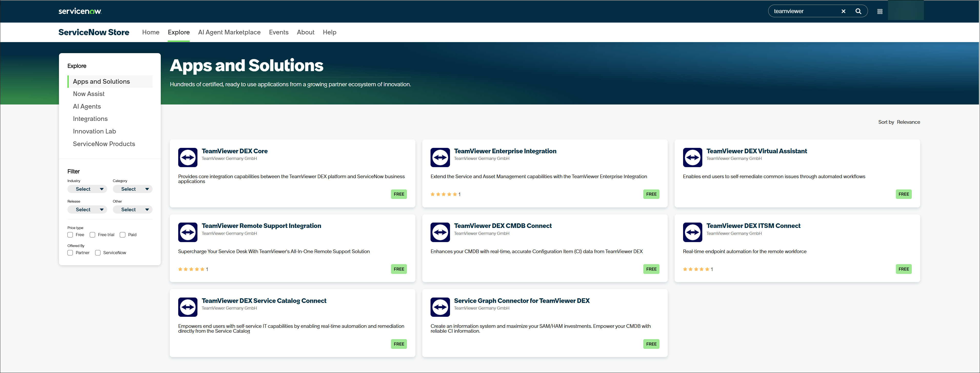
Task: Open the About tab
Action: (305, 32)
